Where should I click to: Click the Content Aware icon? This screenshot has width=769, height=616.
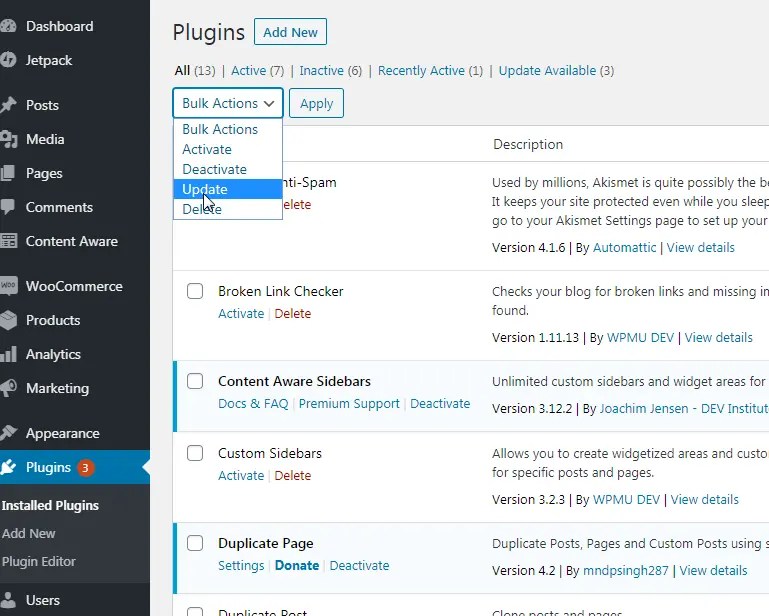tap(8, 241)
